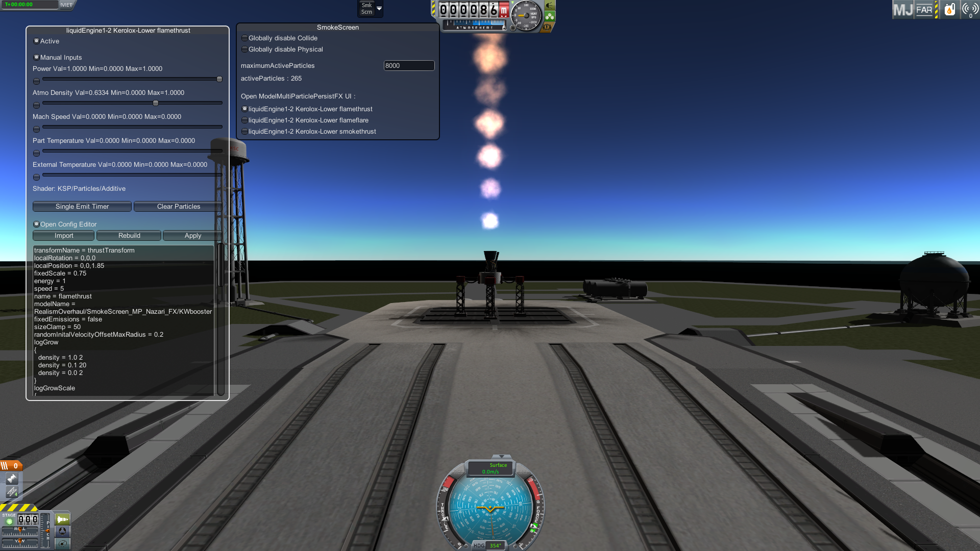
Task: Open ModelMultiParticlePersistFX UI dropdown
Action: click(297, 95)
